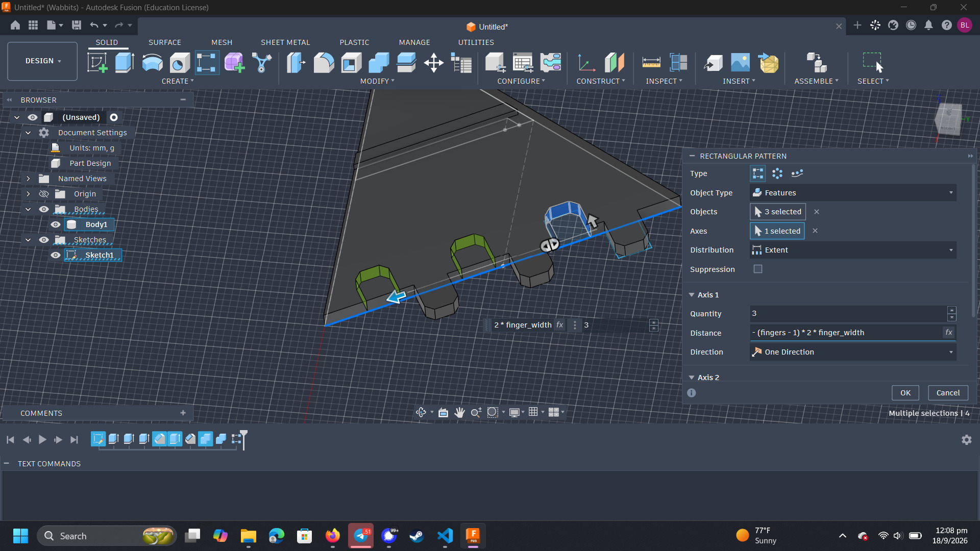
Task: Choose Pattern on Path type icon
Action: point(797,173)
